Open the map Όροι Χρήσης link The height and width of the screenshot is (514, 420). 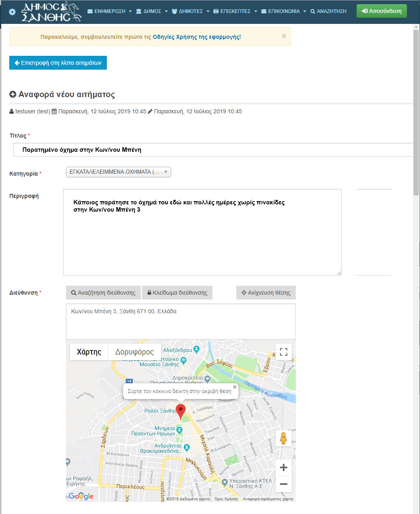(x=226, y=499)
